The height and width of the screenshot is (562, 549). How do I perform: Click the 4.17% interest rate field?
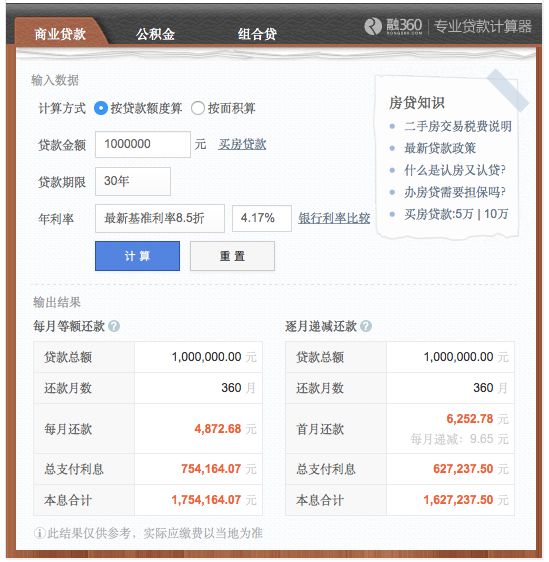tap(262, 218)
